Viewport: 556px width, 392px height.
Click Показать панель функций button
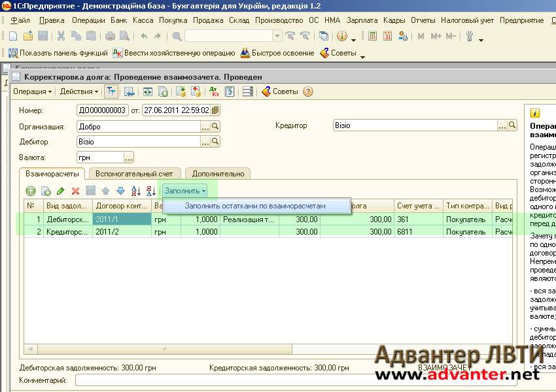click(x=58, y=53)
